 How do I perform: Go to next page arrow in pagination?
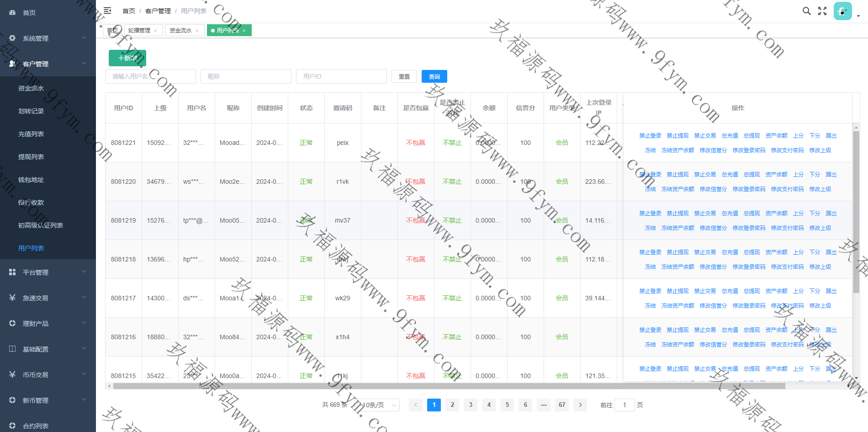580,405
